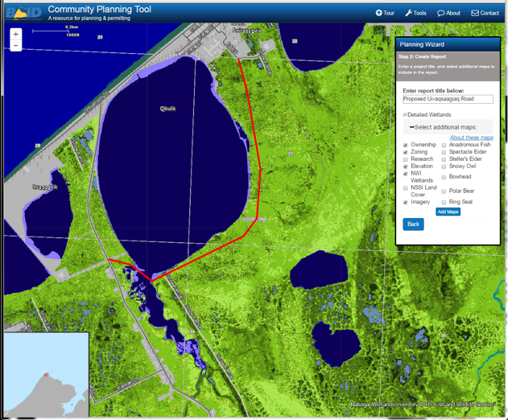Click the overview inset map thumbnail
This screenshot has height=420, width=508.
point(45,373)
